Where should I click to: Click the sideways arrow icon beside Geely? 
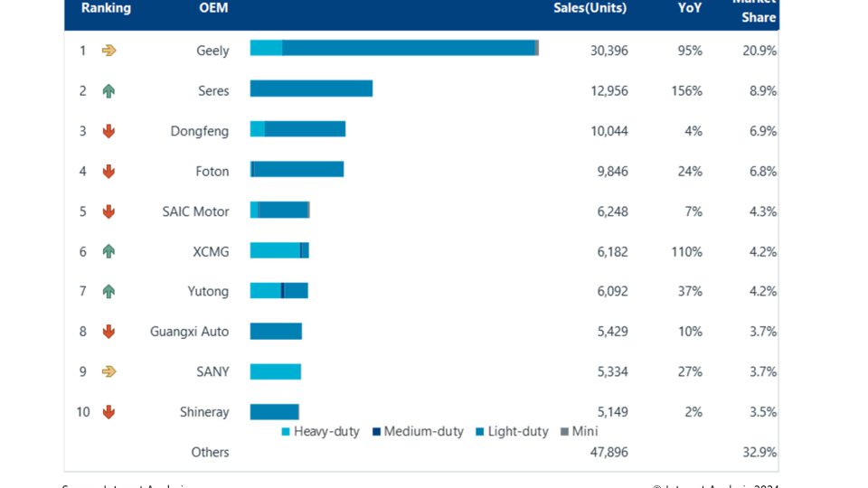(x=109, y=51)
